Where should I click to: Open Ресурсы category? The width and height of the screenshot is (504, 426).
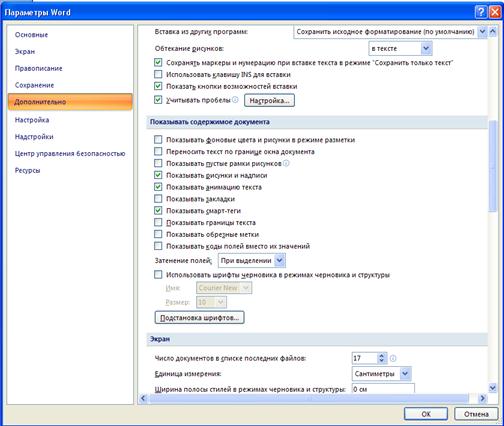(x=27, y=170)
